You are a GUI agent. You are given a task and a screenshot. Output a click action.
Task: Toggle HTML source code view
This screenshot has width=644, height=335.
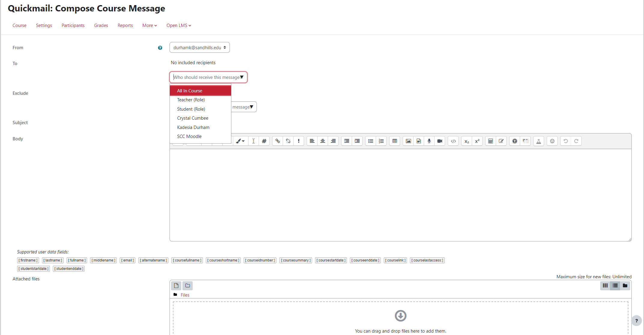point(453,141)
